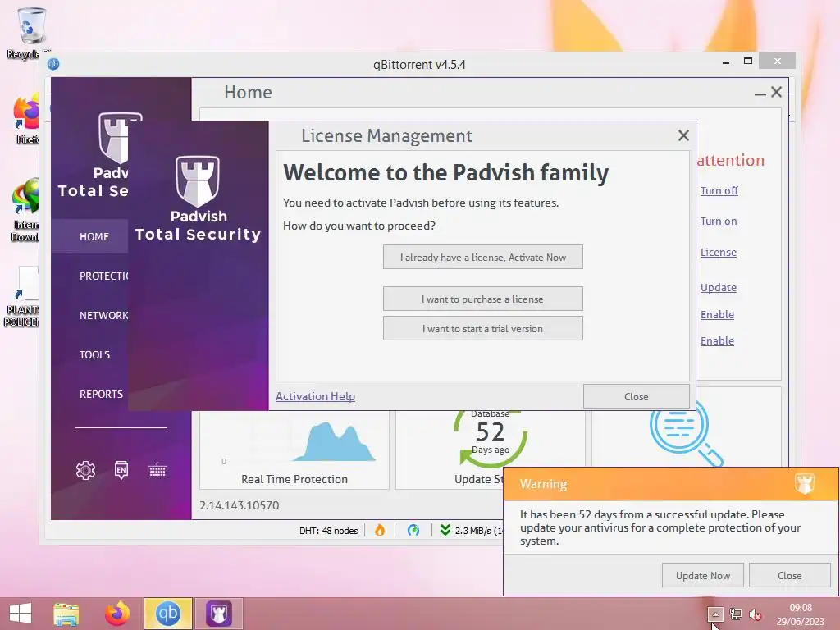The width and height of the screenshot is (840, 630).
Task: Launch Firefox from the taskbar
Action: pyautogui.click(x=117, y=614)
